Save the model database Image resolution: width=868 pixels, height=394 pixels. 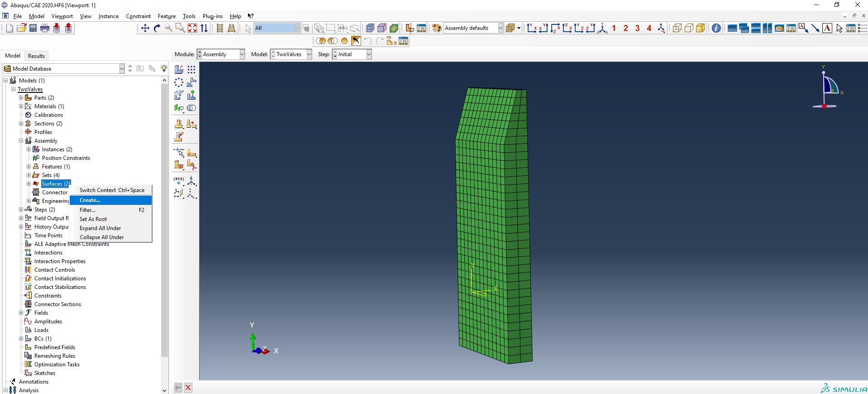(33, 28)
